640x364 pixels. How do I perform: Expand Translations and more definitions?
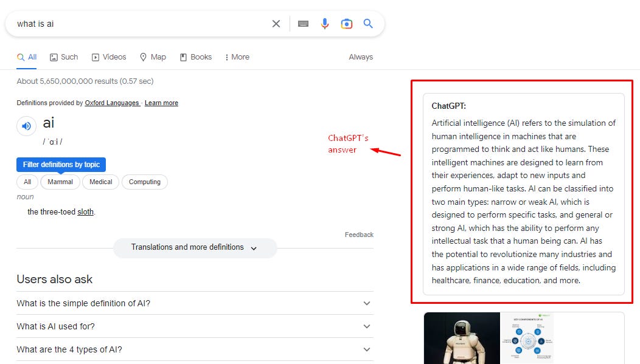click(x=195, y=248)
